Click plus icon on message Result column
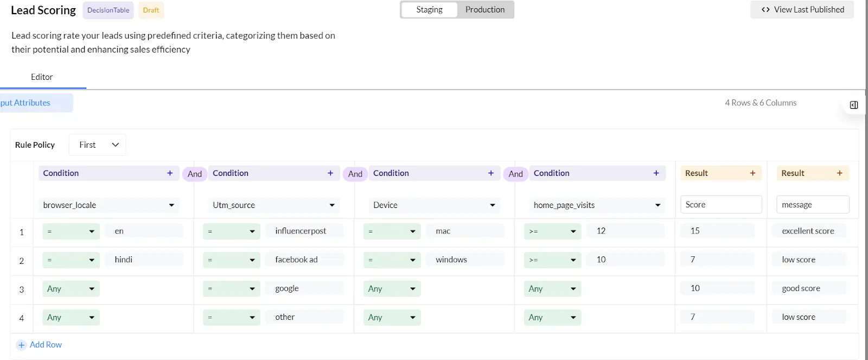 coord(840,173)
